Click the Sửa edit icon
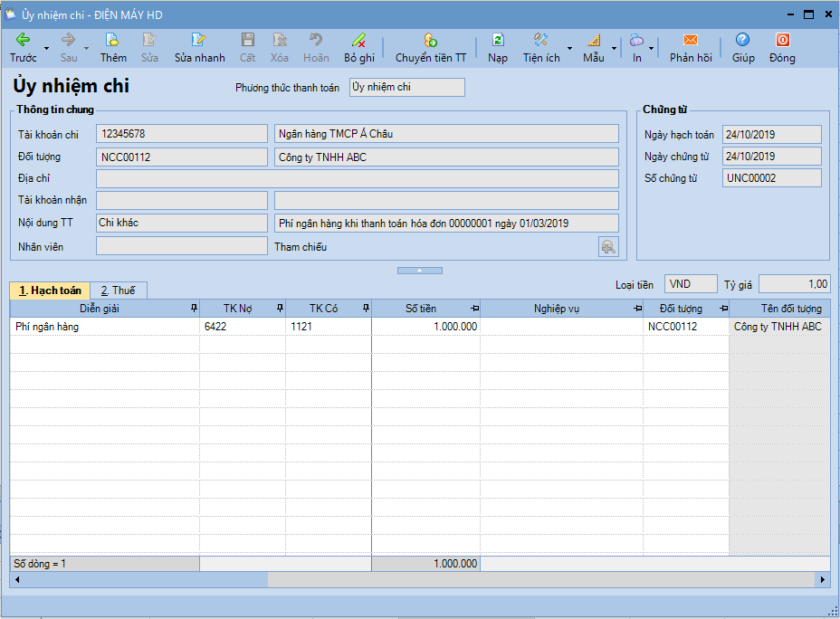840x619 pixels. [x=149, y=40]
